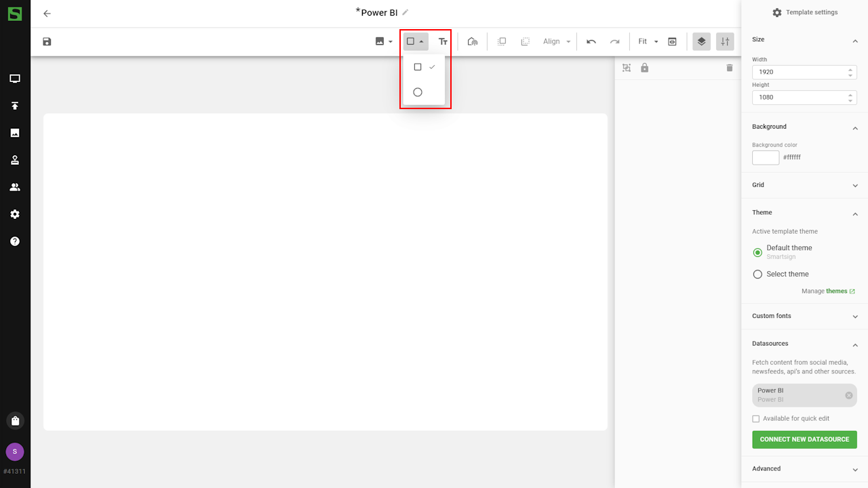Expand the Grid section
868x488 pixels.
(804, 185)
